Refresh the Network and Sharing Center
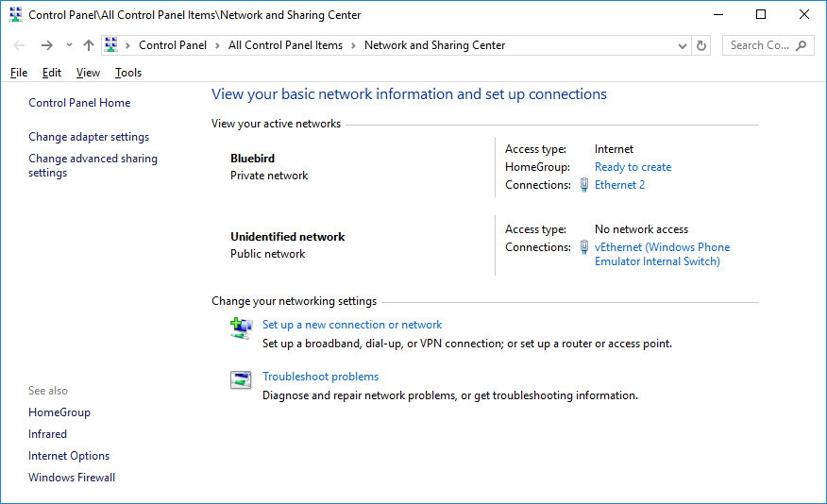Image resolution: width=827 pixels, height=504 pixels. point(700,46)
